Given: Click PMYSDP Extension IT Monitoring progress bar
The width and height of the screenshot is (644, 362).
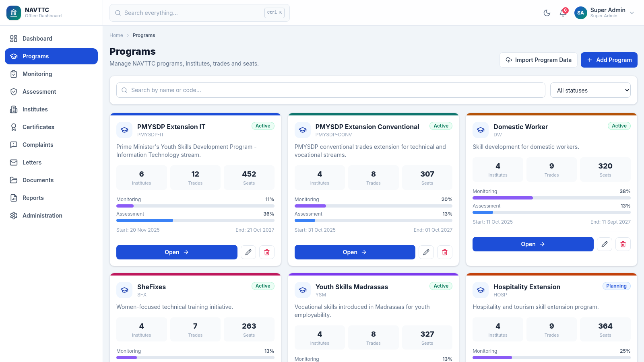Looking at the screenshot, I should pyautogui.click(x=195, y=206).
